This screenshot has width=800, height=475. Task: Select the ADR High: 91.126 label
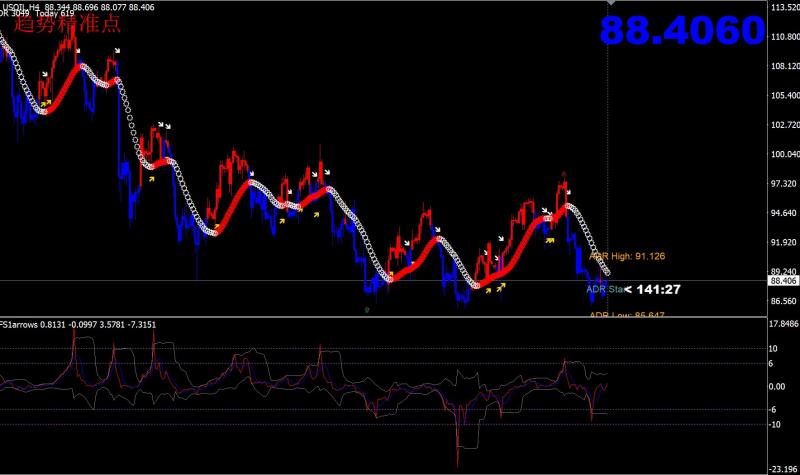coord(627,256)
